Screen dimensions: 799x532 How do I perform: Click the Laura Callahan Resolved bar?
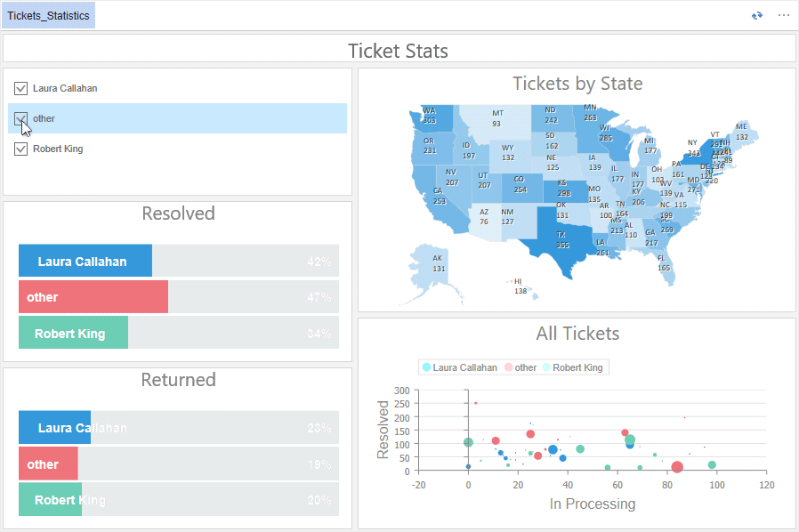point(85,261)
